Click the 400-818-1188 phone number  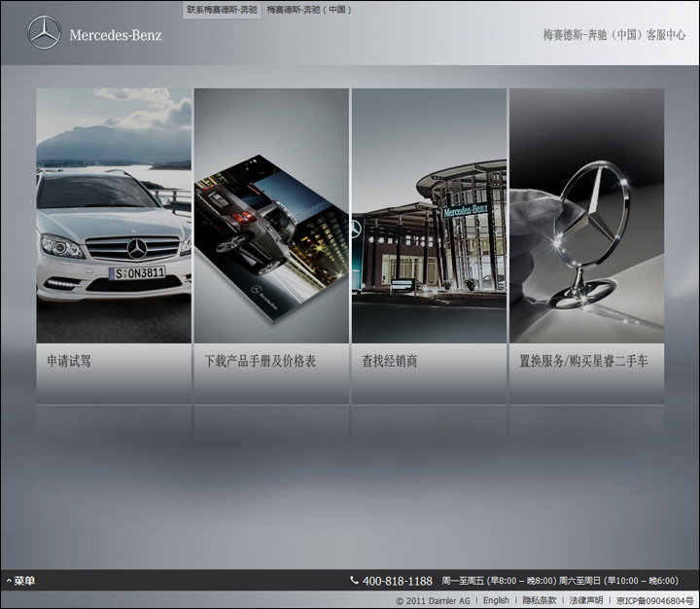coord(398,581)
